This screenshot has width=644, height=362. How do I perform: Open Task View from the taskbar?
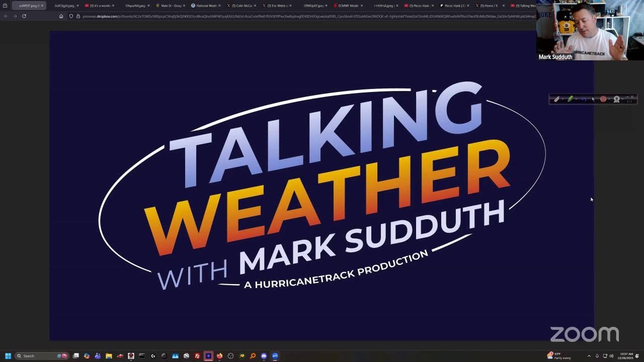pos(75,356)
